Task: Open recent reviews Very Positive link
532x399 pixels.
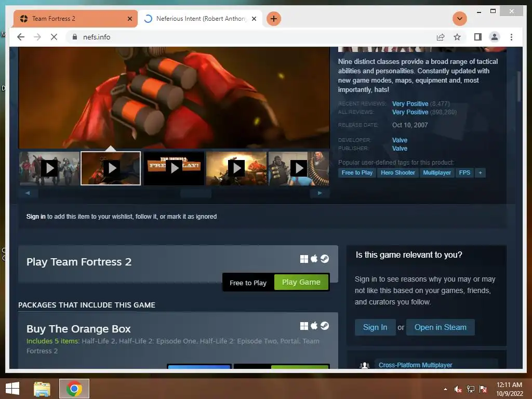Action: 410,104
